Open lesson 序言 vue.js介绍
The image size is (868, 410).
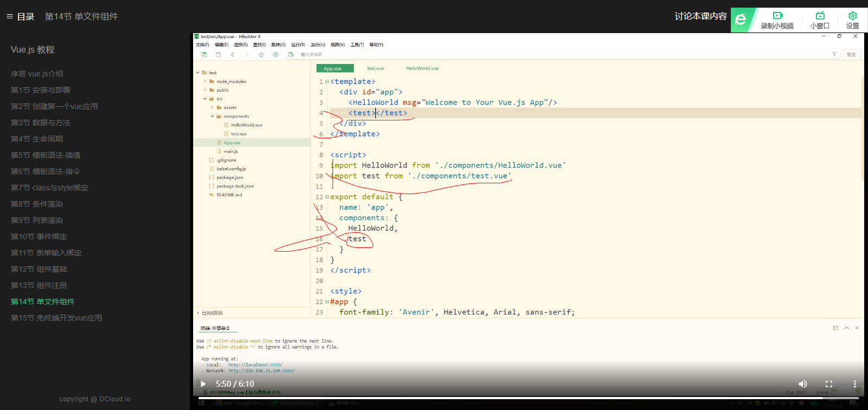[37, 74]
